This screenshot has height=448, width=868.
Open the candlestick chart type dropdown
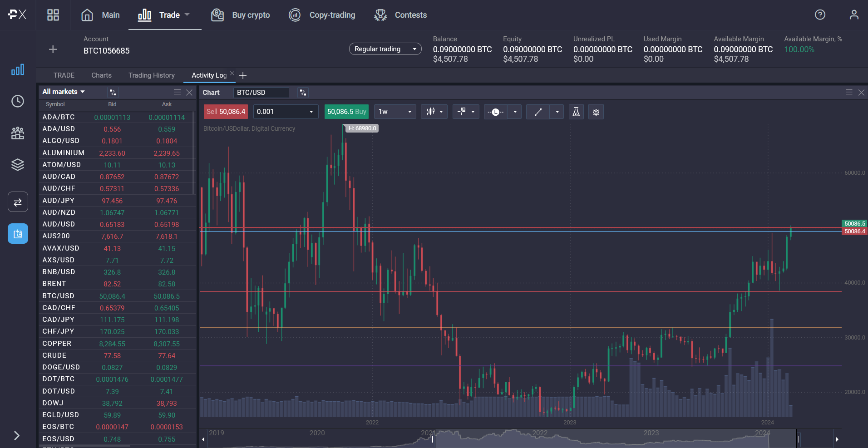click(434, 112)
